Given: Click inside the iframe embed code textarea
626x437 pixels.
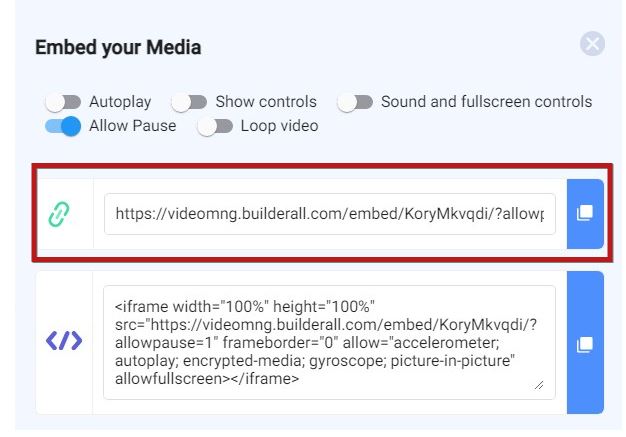Looking at the screenshot, I should click(329, 342).
